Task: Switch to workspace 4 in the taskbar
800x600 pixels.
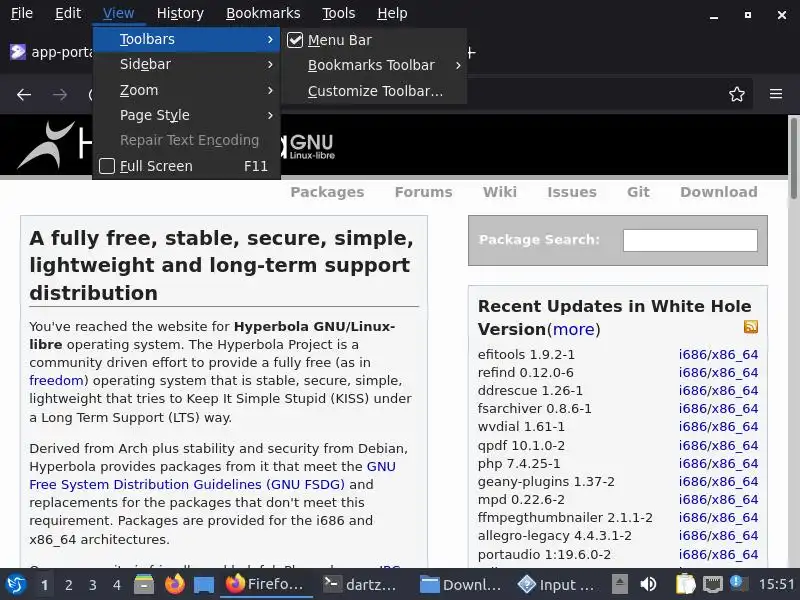Action: coord(117,585)
